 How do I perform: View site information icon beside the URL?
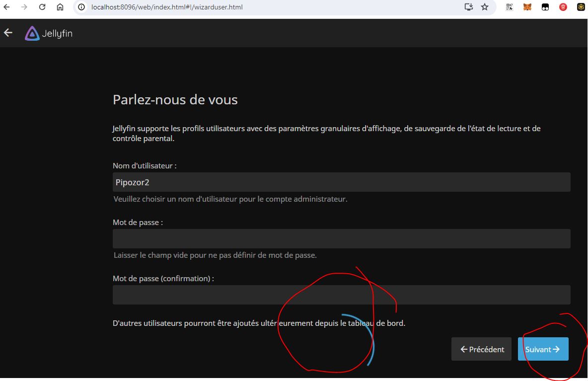click(x=82, y=7)
